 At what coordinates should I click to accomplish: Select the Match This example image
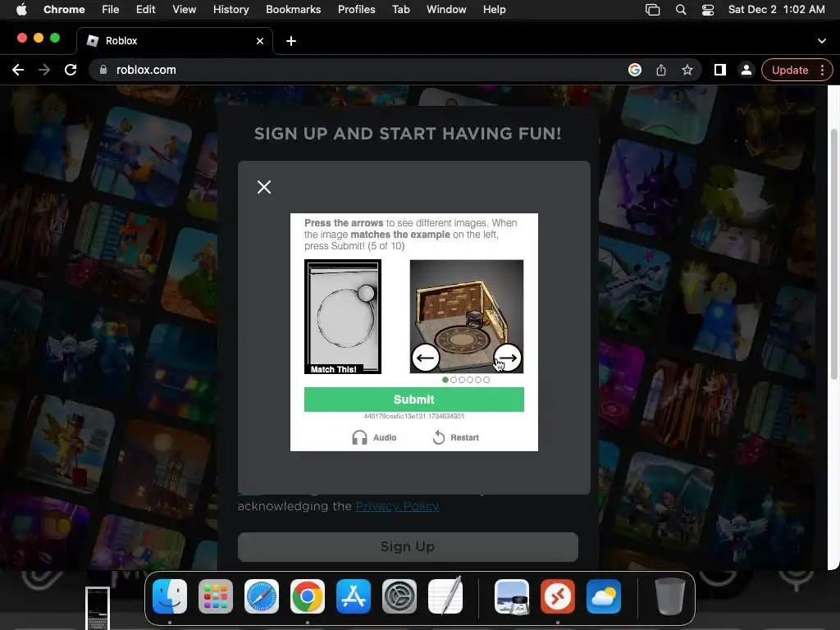343,317
